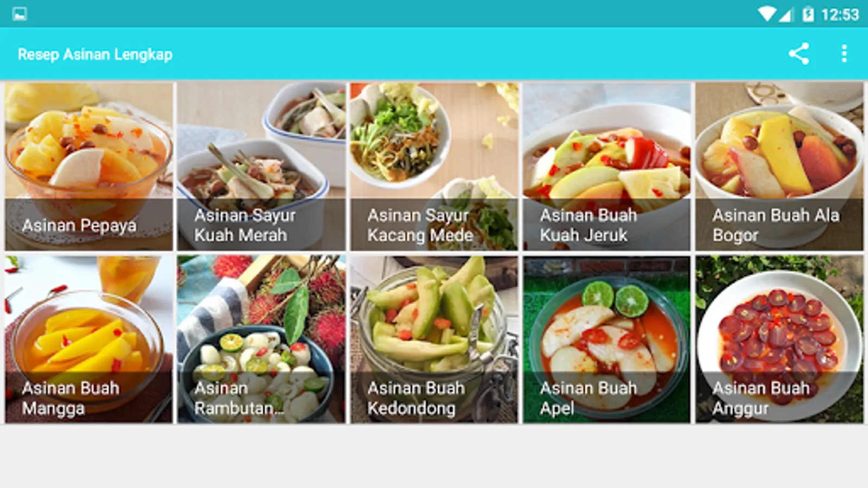The image size is (868, 488).
Task: Open the Asinan Buah Anggur recipe
Action: (x=779, y=339)
